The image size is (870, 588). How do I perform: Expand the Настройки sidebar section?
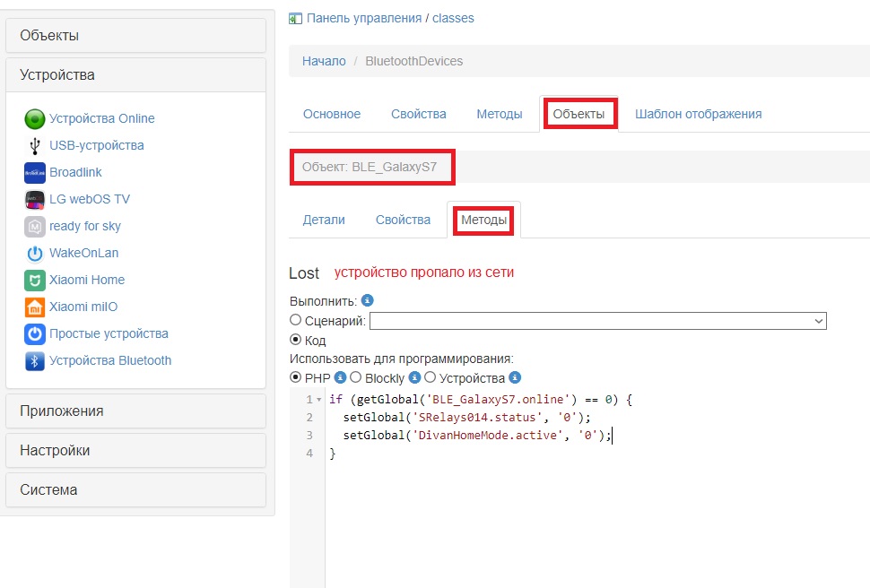click(136, 451)
